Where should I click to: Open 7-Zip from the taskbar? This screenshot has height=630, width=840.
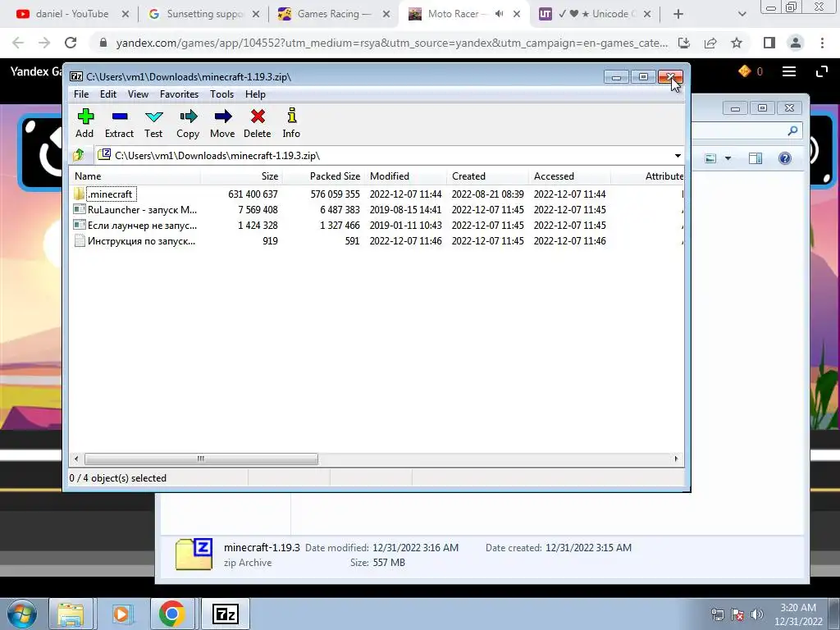226,614
